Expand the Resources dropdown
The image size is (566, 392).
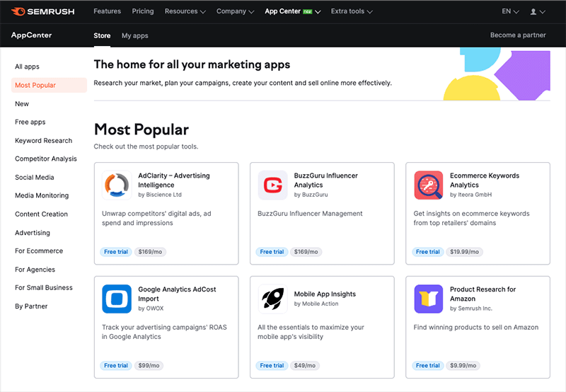[x=185, y=11]
